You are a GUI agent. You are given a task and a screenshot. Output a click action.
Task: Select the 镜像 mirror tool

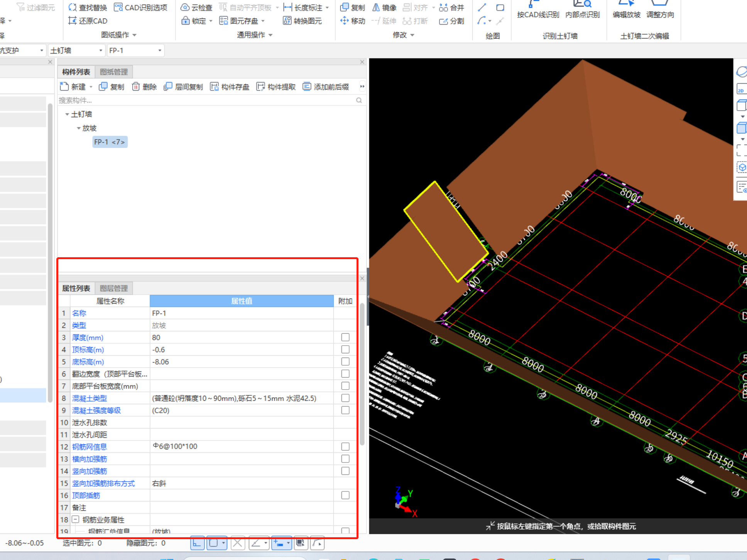point(384,7)
